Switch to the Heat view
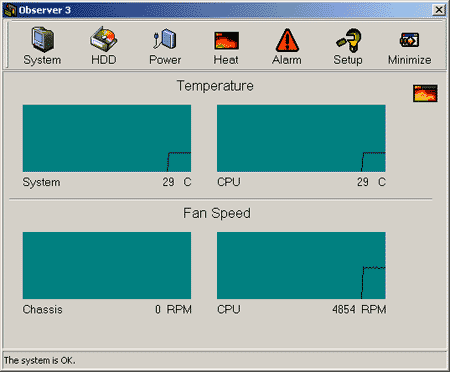Screen dimensions: 450x372 pyautogui.click(x=226, y=46)
